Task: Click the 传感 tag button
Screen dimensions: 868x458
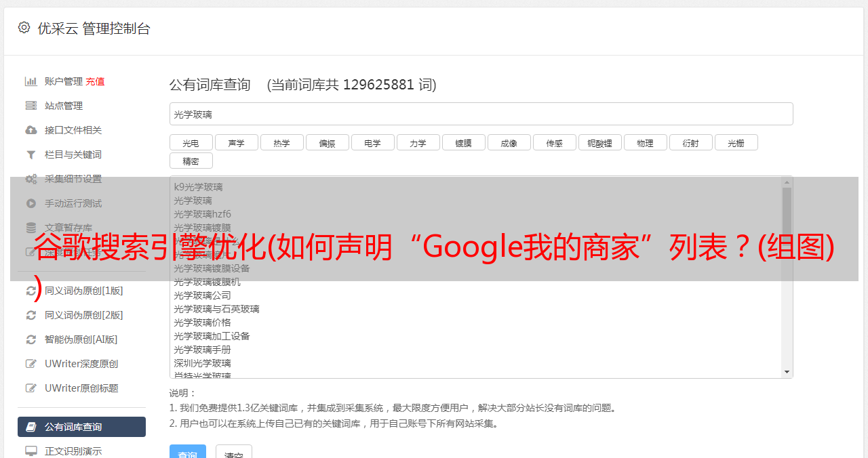Action: pos(555,142)
